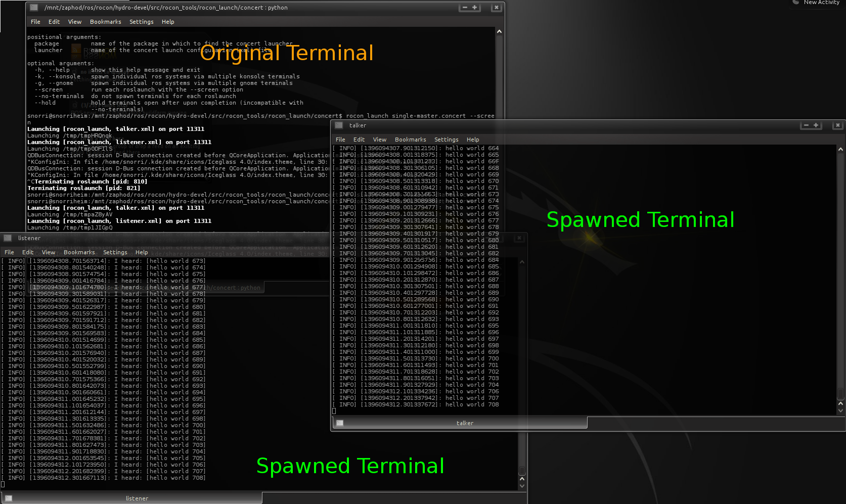Minimize the talker window
The image size is (846, 504).
tap(806, 125)
